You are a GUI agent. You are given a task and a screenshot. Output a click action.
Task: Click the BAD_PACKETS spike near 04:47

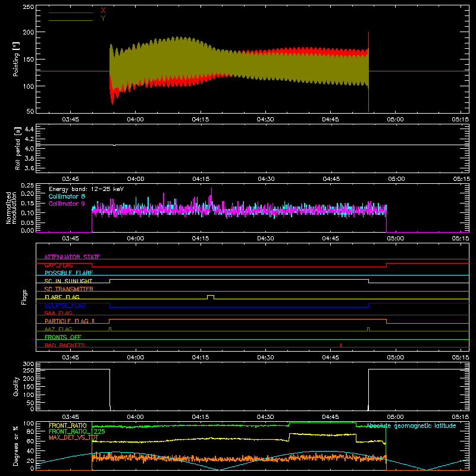pos(341,345)
